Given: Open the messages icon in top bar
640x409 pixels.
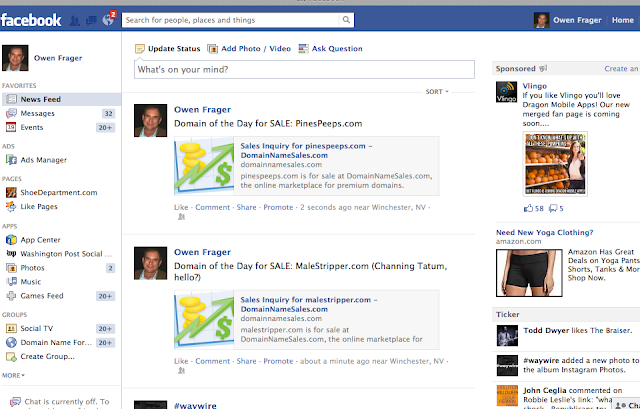Looking at the screenshot, I should click(x=91, y=20).
